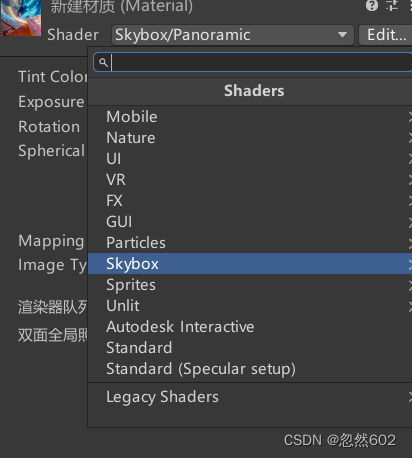This screenshot has width=412, height=458.
Task: Expand the Sprites shader category
Action: tap(250, 285)
